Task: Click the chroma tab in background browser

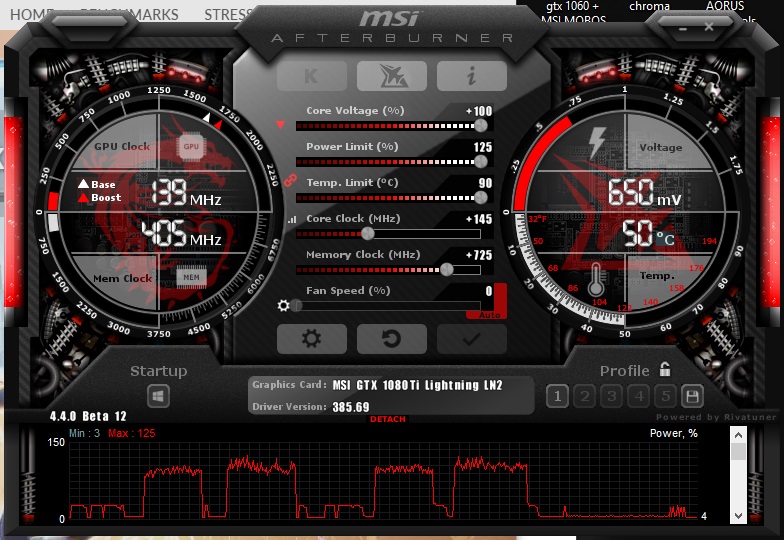Action: pyautogui.click(x=649, y=6)
